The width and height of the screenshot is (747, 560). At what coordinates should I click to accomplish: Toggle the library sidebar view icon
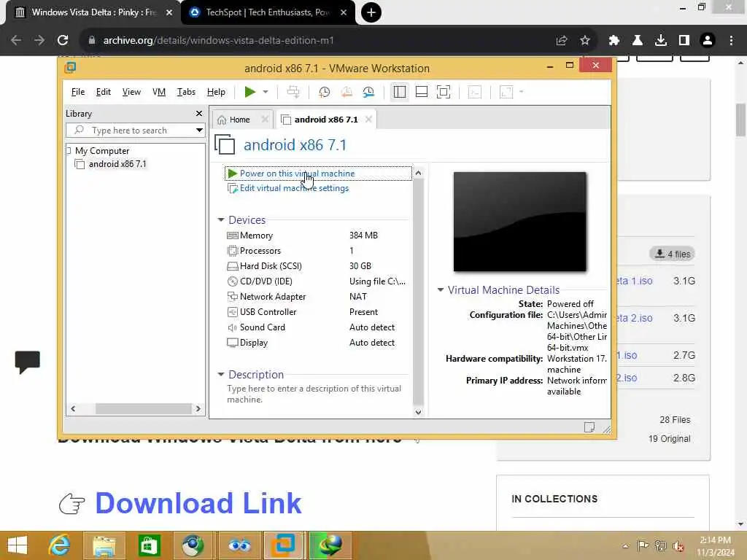click(x=399, y=91)
